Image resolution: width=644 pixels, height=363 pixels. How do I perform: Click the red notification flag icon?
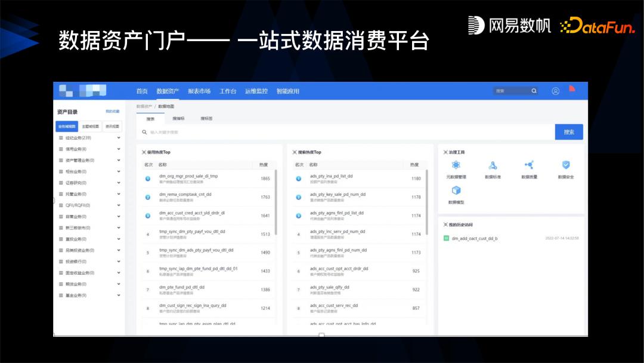click(x=571, y=90)
